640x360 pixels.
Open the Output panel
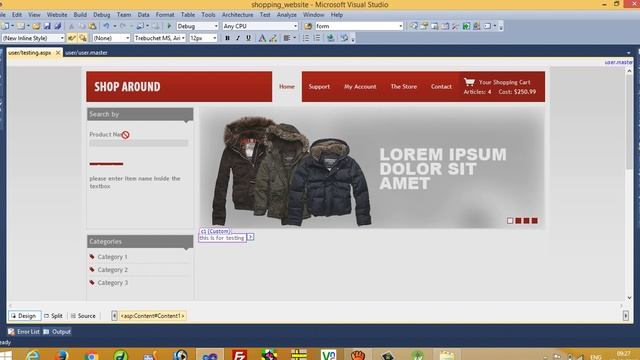[x=57, y=332]
